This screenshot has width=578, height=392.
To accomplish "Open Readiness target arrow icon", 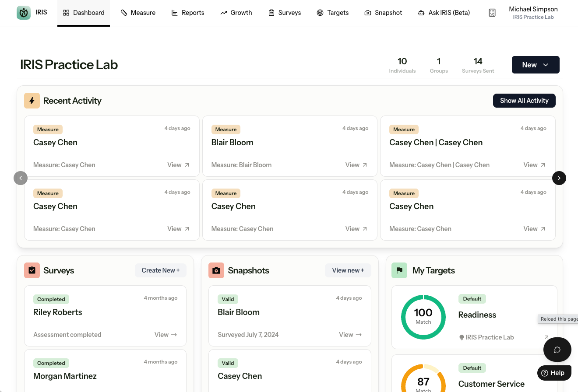I will click(546, 337).
